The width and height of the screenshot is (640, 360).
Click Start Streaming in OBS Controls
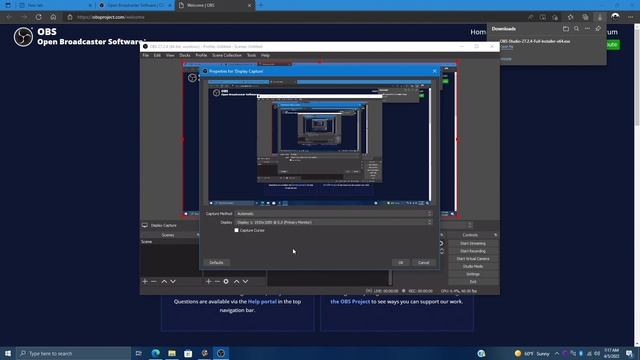point(473,243)
